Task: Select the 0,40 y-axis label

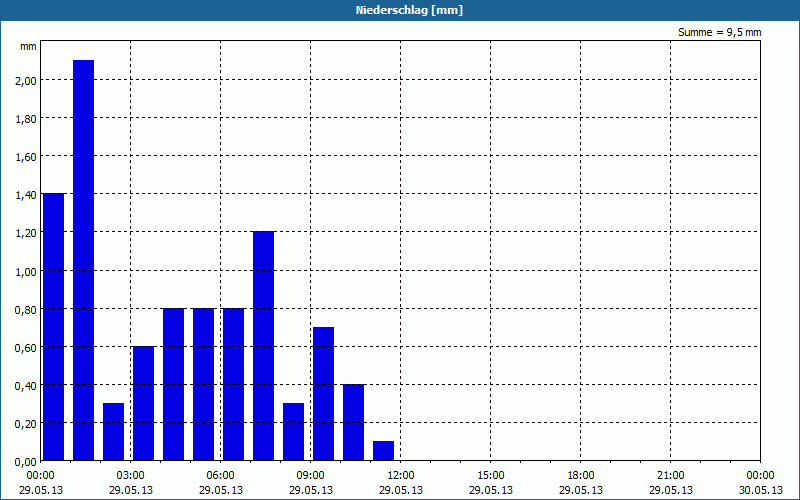Action: (26, 385)
